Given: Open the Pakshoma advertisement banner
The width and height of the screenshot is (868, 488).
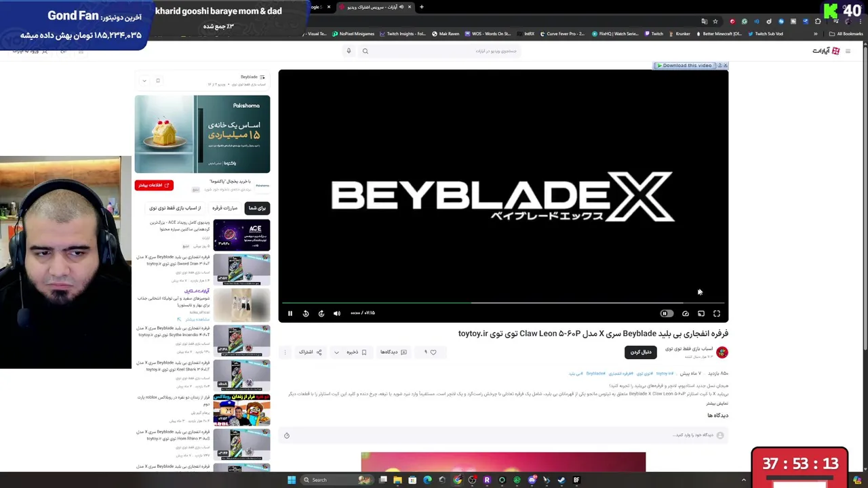Looking at the screenshot, I should (x=202, y=134).
